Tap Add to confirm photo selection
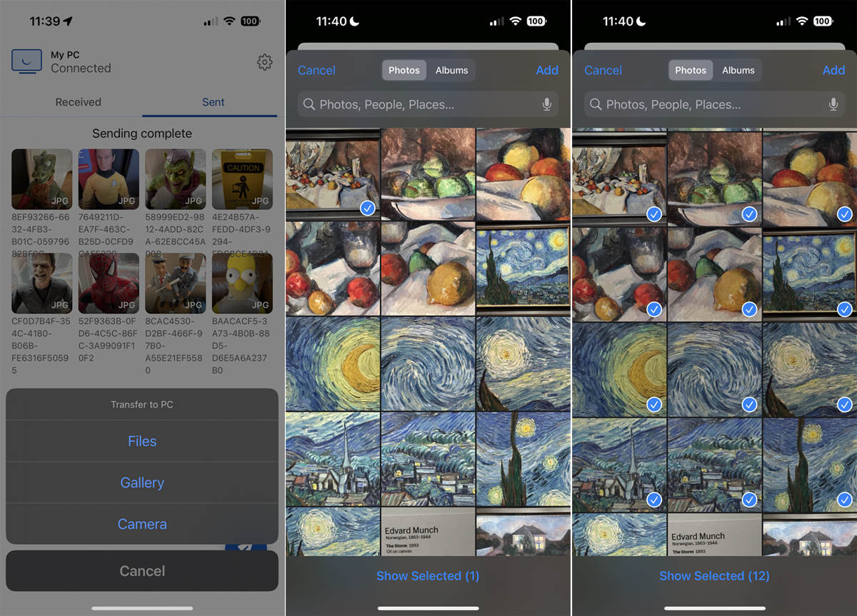The image size is (857, 616). pos(833,70)
